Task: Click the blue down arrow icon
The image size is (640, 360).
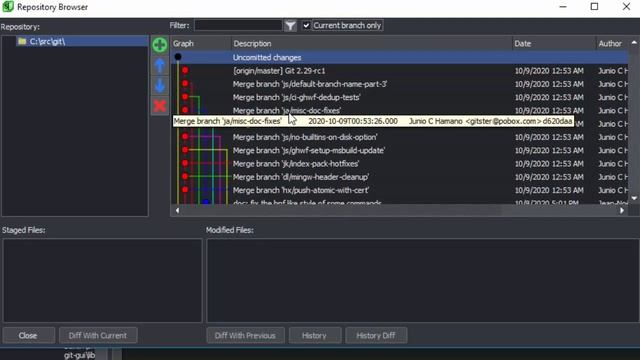Action: [160, 86]
